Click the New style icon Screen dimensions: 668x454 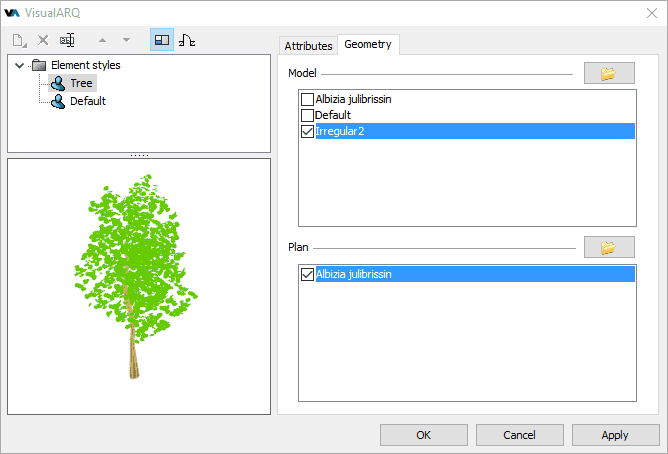(x=20, y=40)
